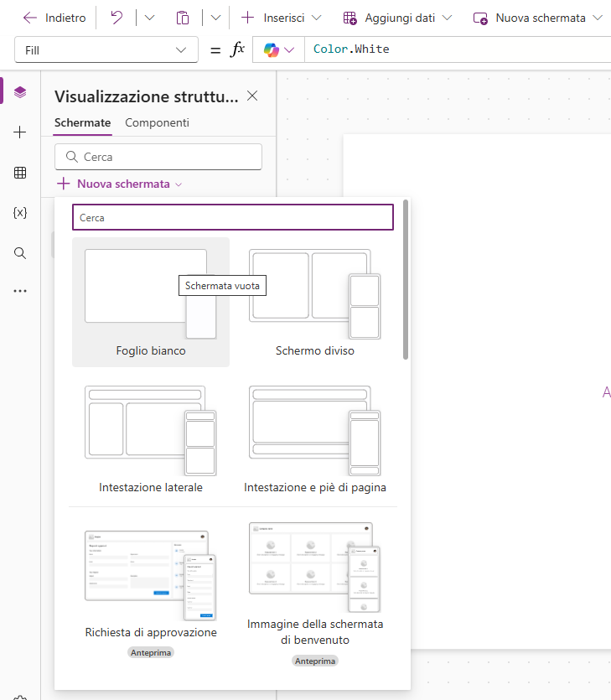Screen dimensions: 611x700
Task: Click the tree view Cerca search box
Action: tap(158, 157)
